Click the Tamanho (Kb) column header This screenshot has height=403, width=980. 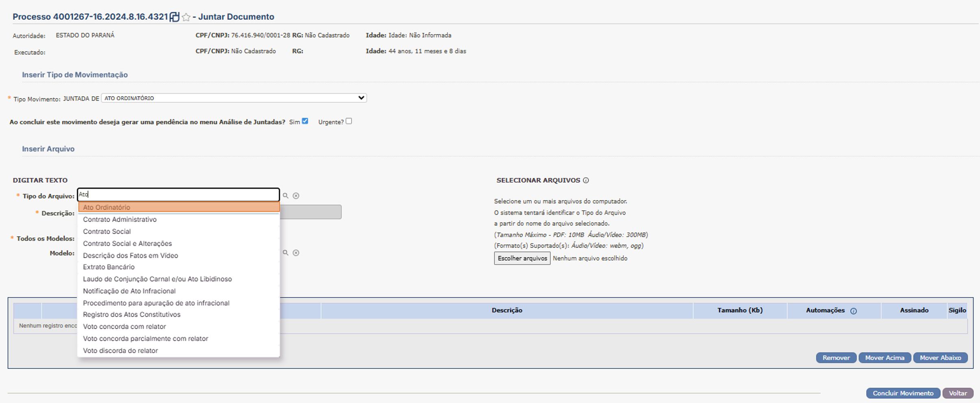click(x=740, y=310)
